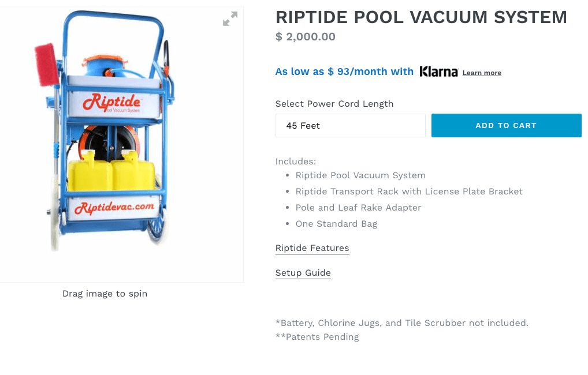The width and height of the screenshot is (588, 375).
Task: Click the 'Drag image to spin' caption
Action: (105, 294)
